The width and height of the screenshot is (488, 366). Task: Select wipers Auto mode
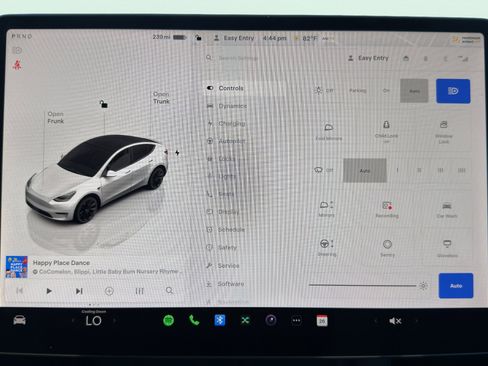coord(365,170)
